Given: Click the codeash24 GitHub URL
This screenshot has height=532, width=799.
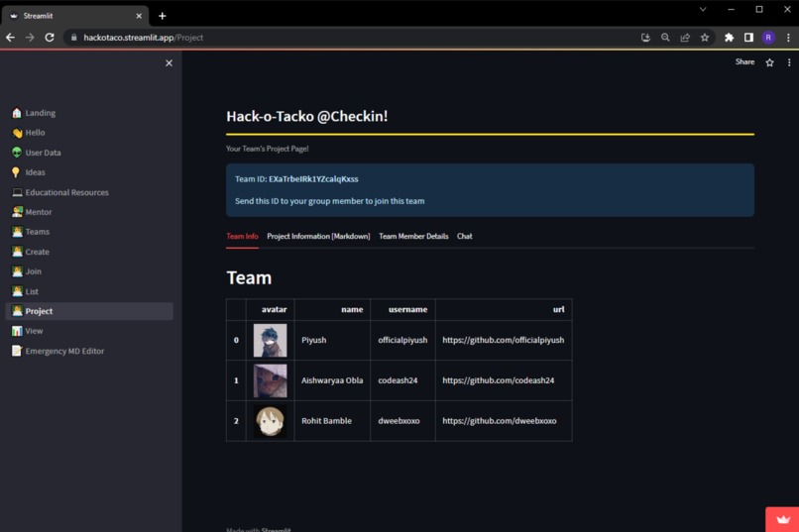Looking at the screenshot, I should [498, 380].
